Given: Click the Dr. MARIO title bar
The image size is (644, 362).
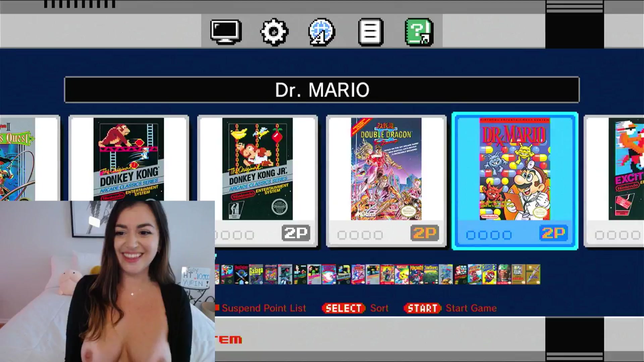Looking at the screenshot, I should 322,90.
